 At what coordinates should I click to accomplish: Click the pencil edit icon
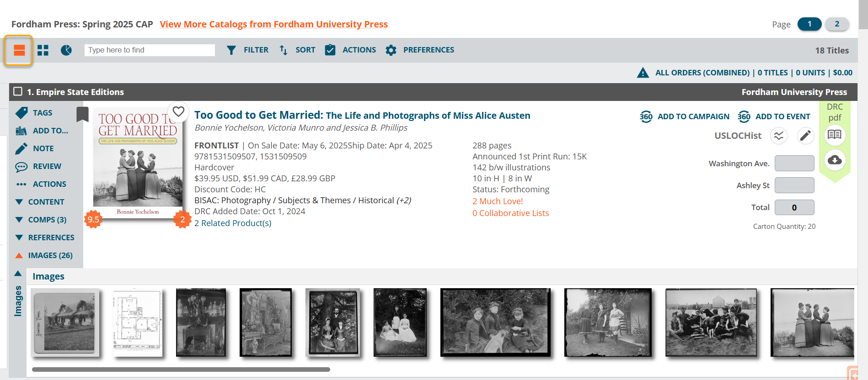pyautogui.click(x=805, y=136)
